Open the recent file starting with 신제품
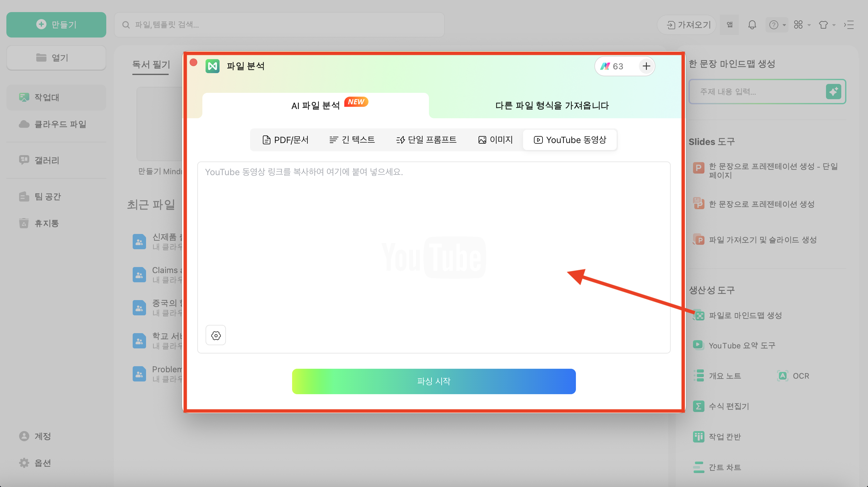This screenshot has height=487, width=868. pos(157,242)
